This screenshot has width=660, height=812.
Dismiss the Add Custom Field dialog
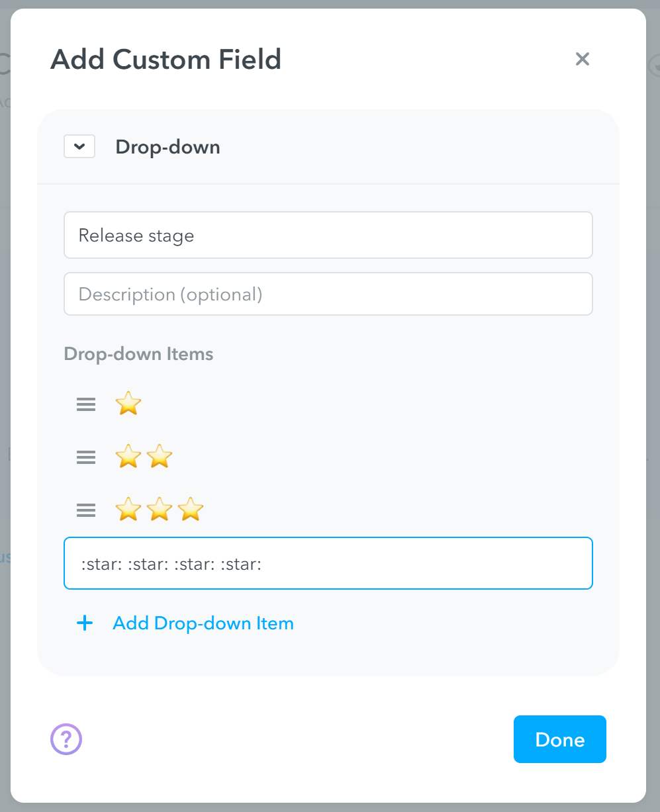pyautogui.click(x=582, y=59)
